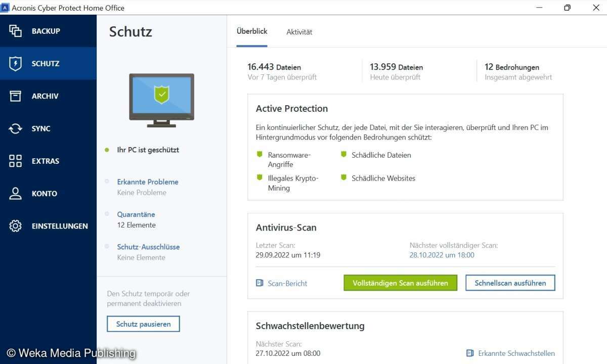Open the Konto person icon

click(x=16, y=194)
